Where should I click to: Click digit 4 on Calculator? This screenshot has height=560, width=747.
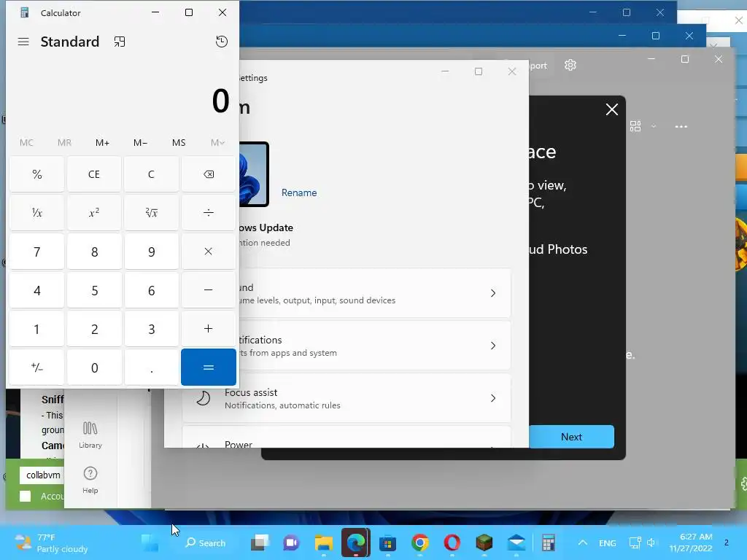[x=36, y=290]
